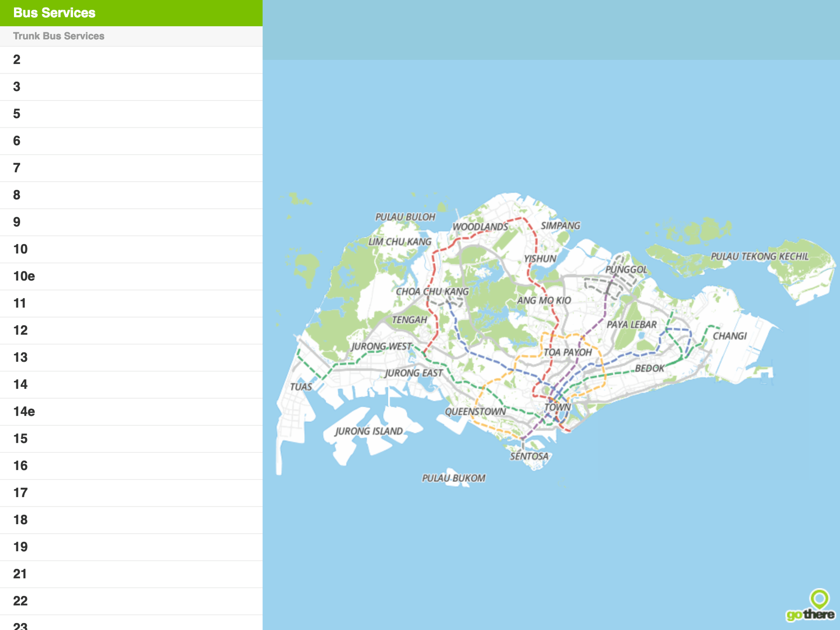This screenshot has width=840, height=630.
Task: Pick bus service 12 from list
Action: click(x=20, y=330)
